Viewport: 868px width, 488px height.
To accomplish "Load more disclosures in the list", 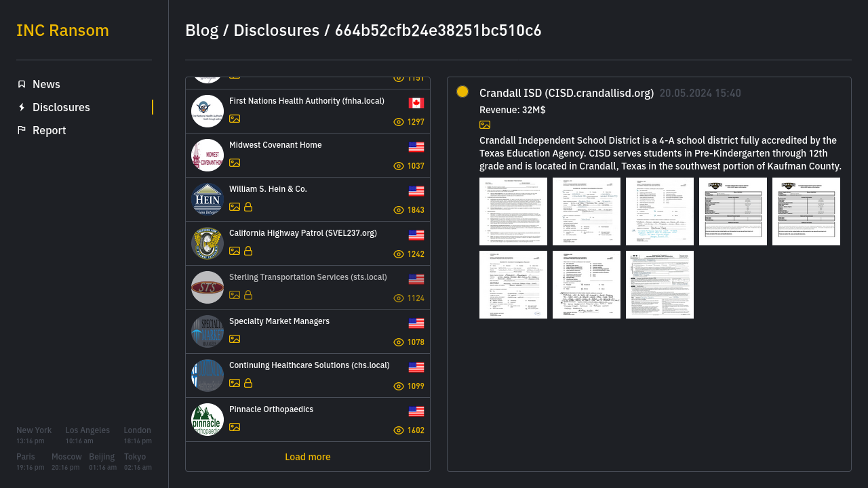I will [308, 457].
